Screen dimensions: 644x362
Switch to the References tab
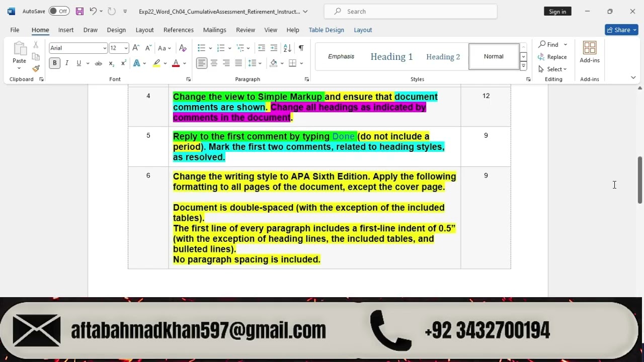[x=179, y=30]
